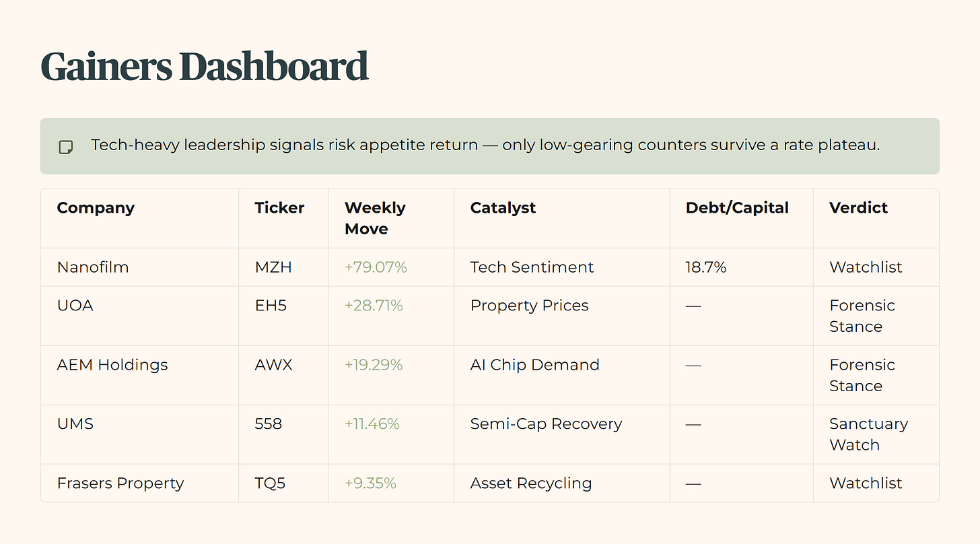Click the Sanctuary Watch verdict cell

868,434
